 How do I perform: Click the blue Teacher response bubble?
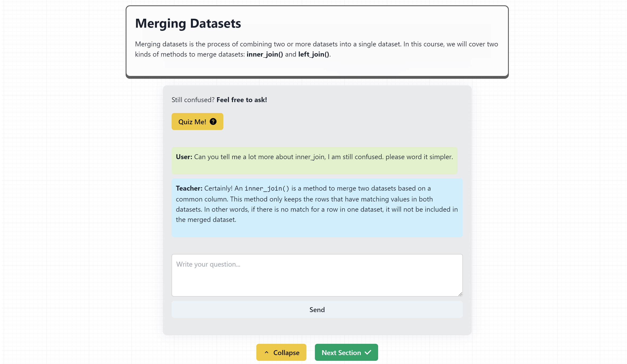pyautogui.click(x=317, y=207)
